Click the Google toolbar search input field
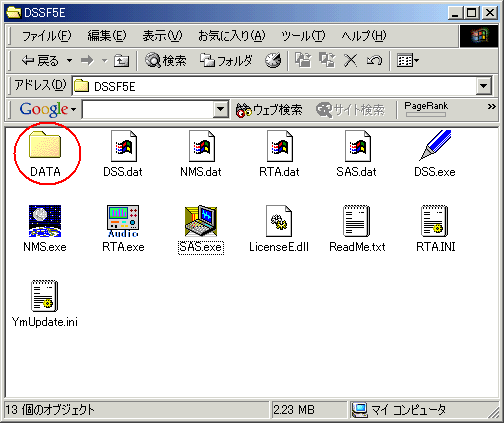 pos(148,109)
